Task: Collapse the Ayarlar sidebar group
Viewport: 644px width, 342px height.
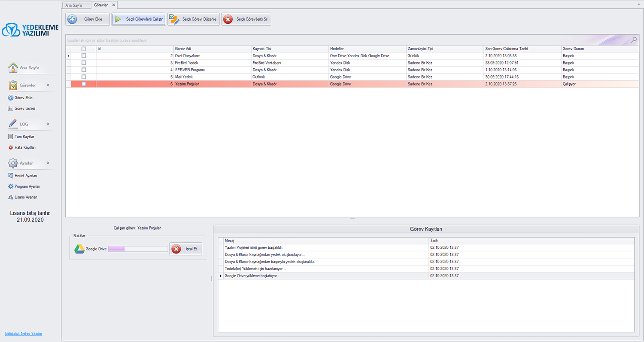Action: point(48,163)
